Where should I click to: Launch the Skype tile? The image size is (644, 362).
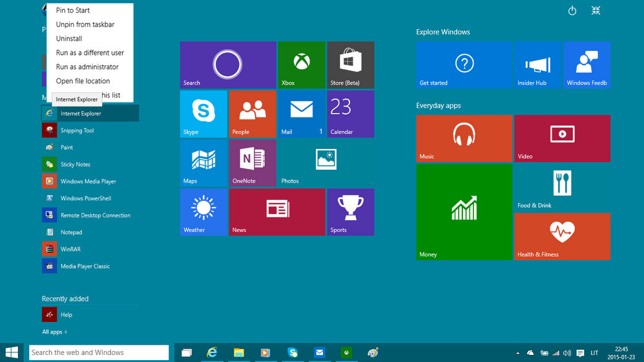203,114
